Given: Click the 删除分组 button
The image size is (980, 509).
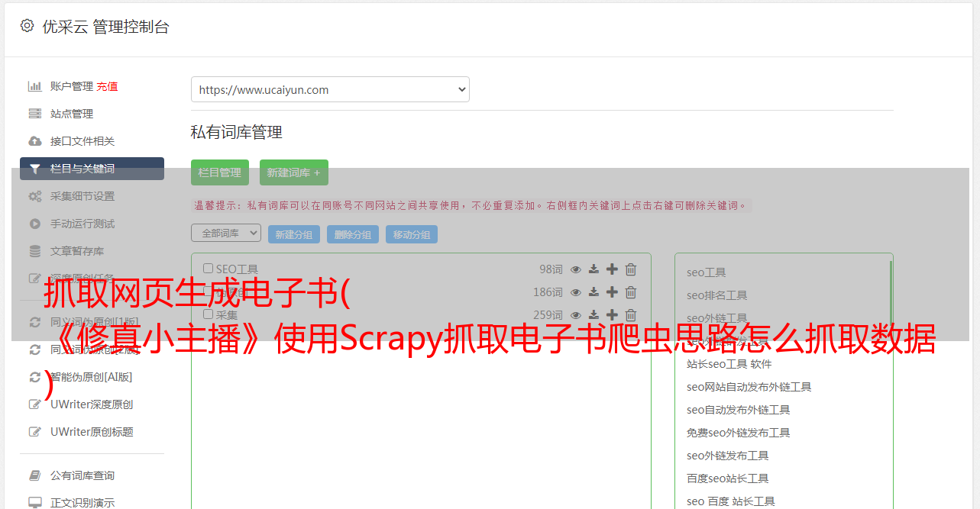Looking at the screenshot, I should tap(353, 234).
